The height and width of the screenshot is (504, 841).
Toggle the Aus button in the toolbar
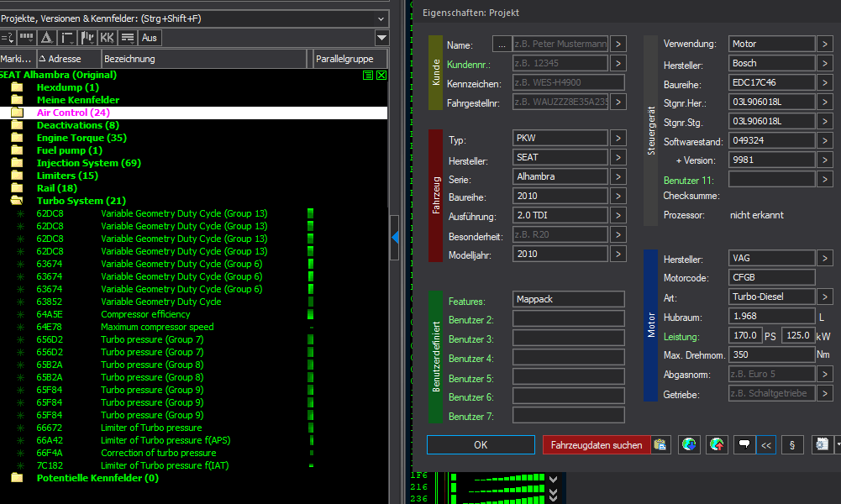(150, 38)
